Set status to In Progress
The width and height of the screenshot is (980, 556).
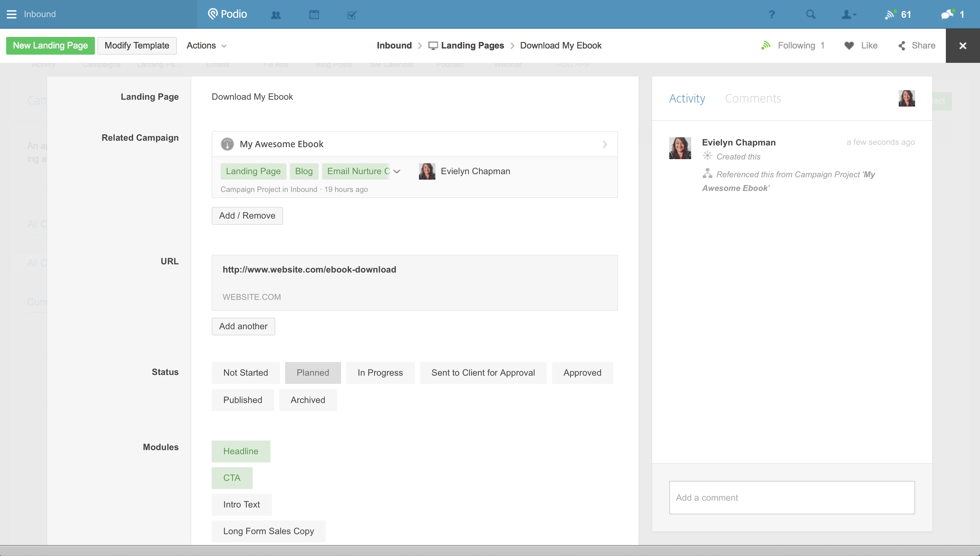pos(380,372)
